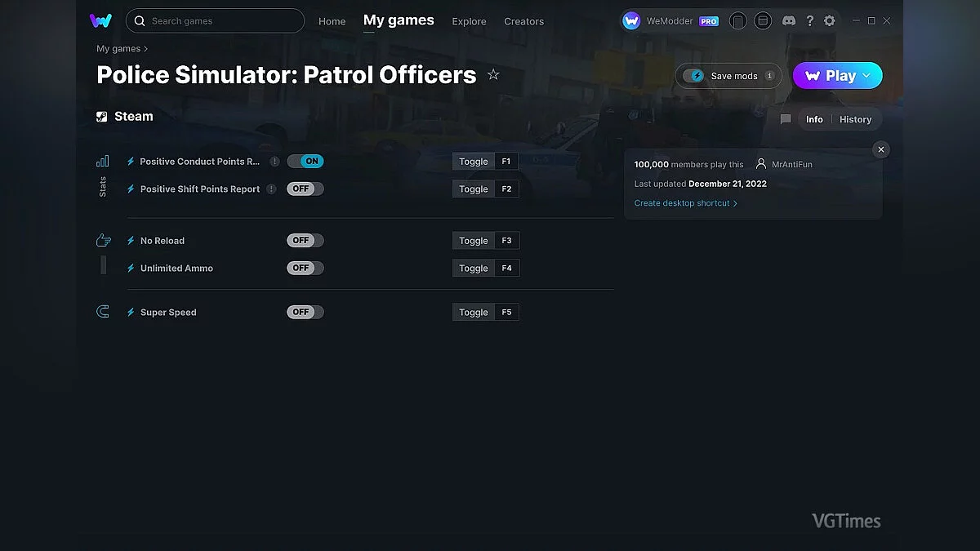Turn on Super Speed
The image size is (980, 551).
click(x=305, y=312)
